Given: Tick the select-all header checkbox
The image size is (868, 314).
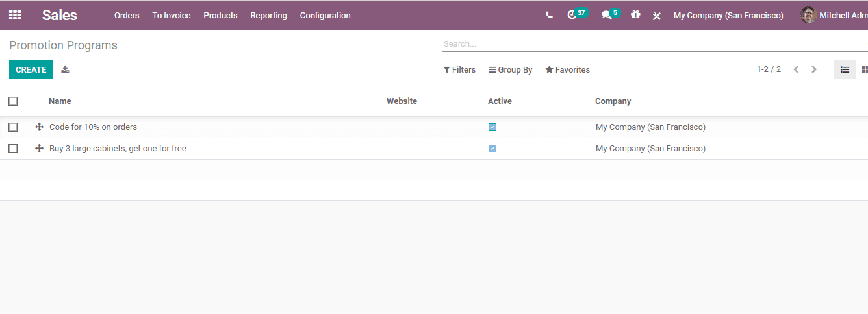Looking at the screenshot, I should tap(13, 101).
